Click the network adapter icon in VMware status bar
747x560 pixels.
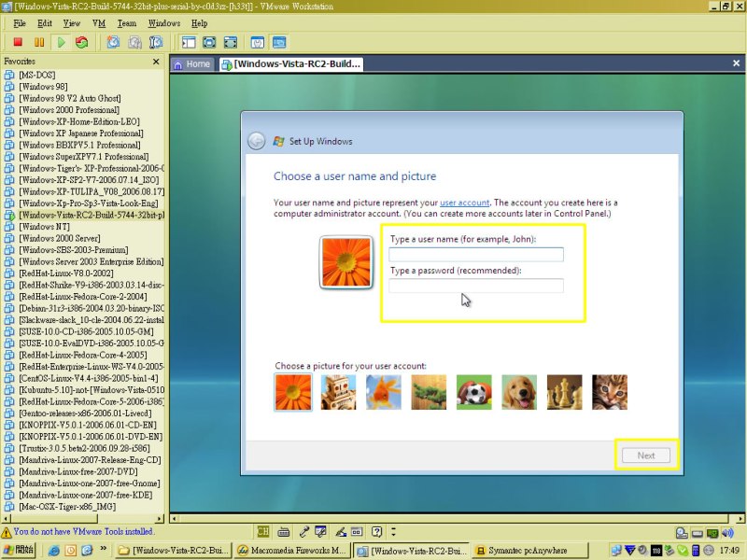click(x=712, y=533)
